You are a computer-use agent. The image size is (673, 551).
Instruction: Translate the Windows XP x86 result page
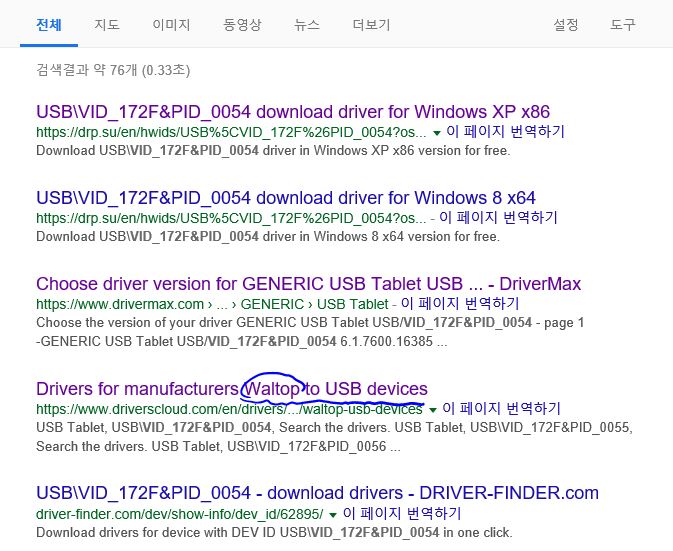point(506,132)
